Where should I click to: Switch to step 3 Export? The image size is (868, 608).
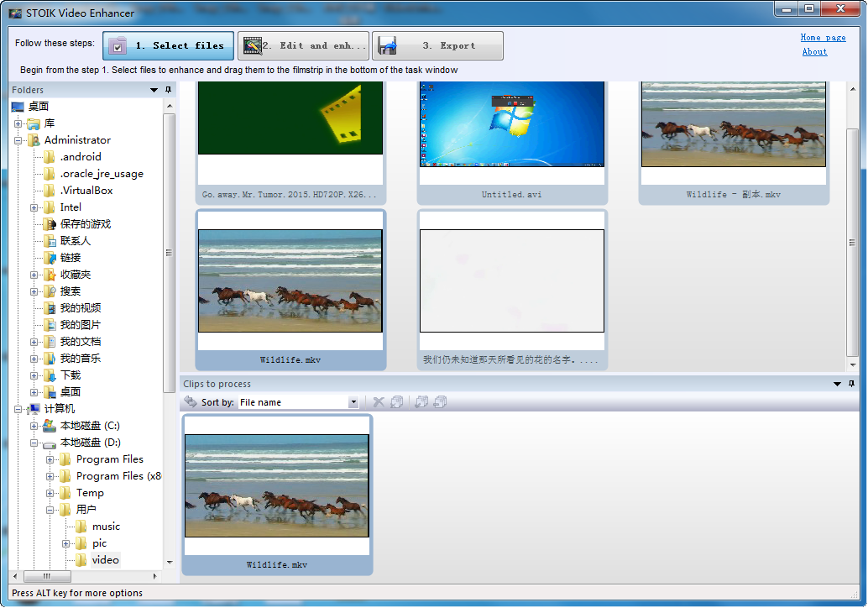(437, 46)
